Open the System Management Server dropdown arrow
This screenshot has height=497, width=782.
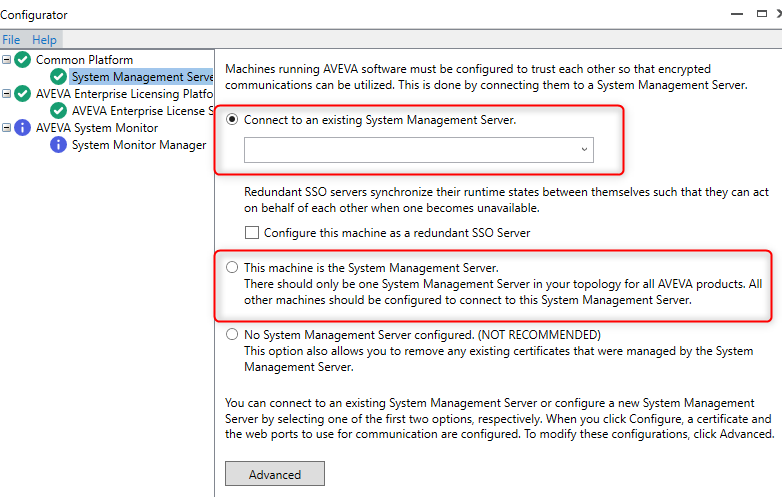pyautogui.click(x=584, y=150)
